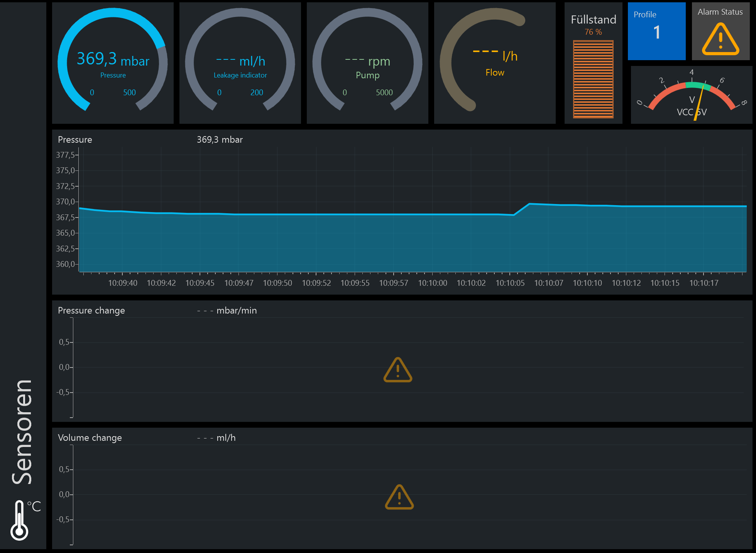Open the Pressure gauge showing 369,3 mbar

pos(113,63)
